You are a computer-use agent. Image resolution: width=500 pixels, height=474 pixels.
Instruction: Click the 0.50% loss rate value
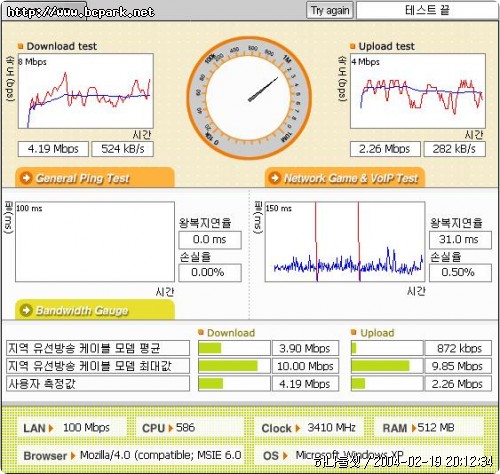tap(460, 273)
